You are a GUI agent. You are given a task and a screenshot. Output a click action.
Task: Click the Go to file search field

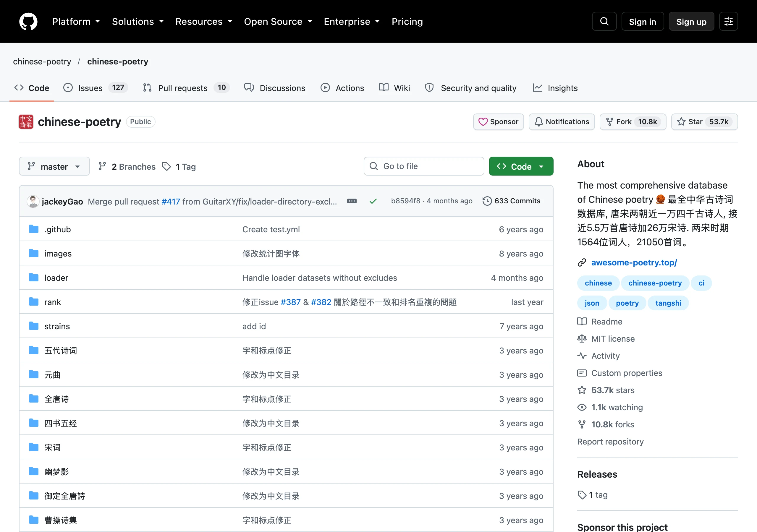424,166
